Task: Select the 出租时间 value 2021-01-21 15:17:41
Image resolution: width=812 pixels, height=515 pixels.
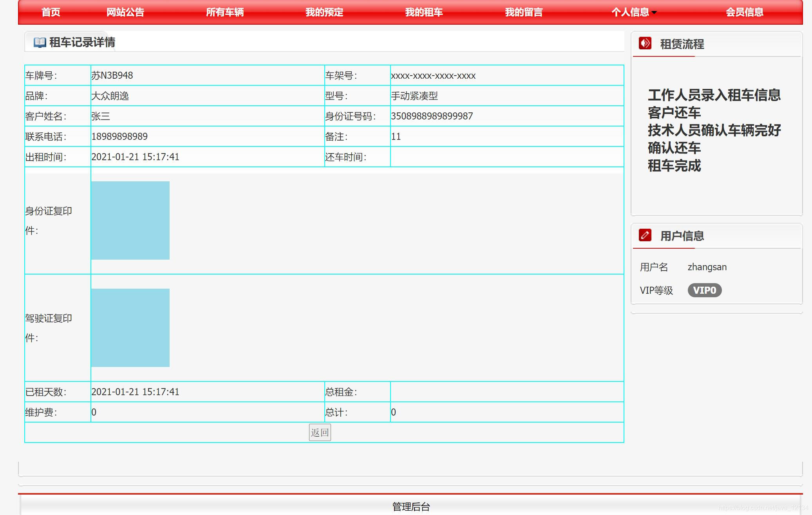Action: 135,157
